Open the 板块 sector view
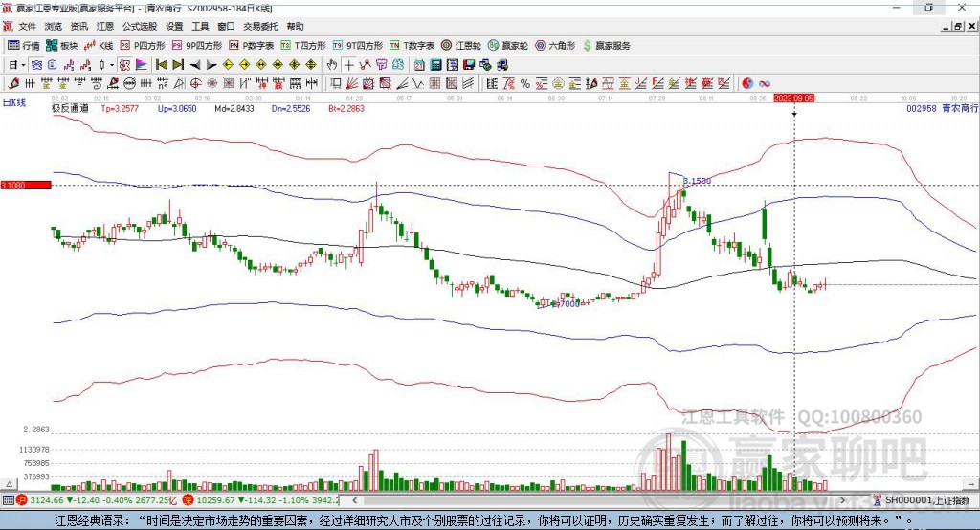The image size is (980, 530). [x=62, y=46]
